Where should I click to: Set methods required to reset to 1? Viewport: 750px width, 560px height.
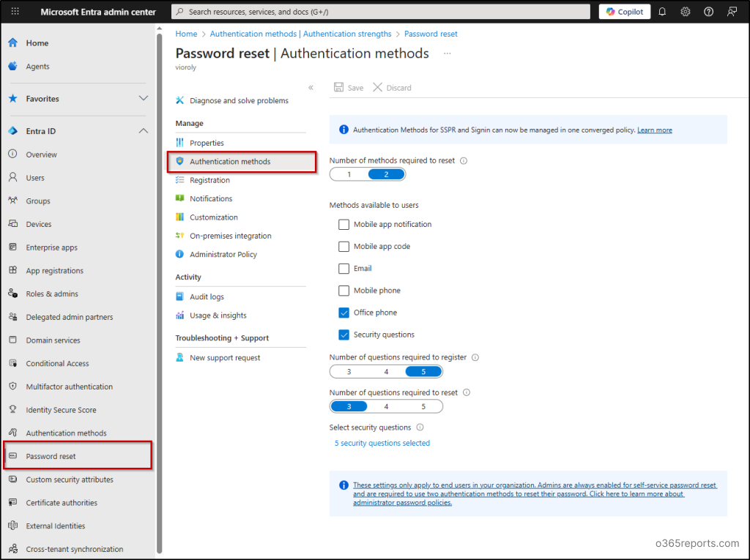pos(349,174)
